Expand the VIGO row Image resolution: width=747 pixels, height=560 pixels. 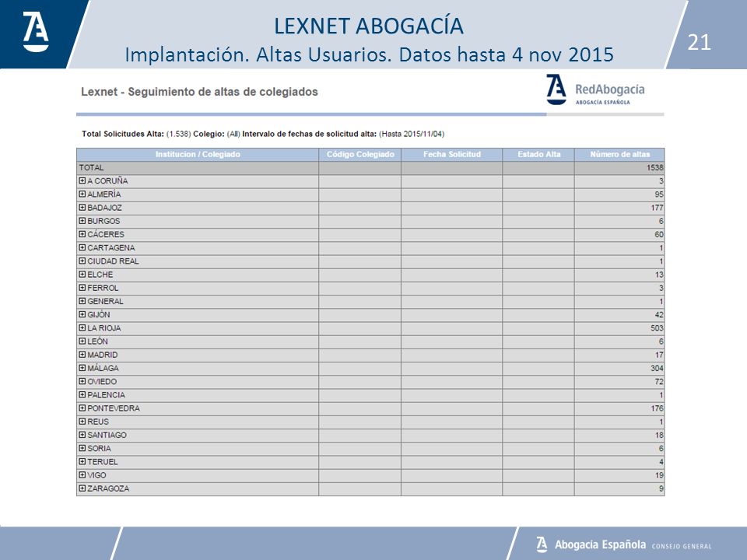pos(82,474)
